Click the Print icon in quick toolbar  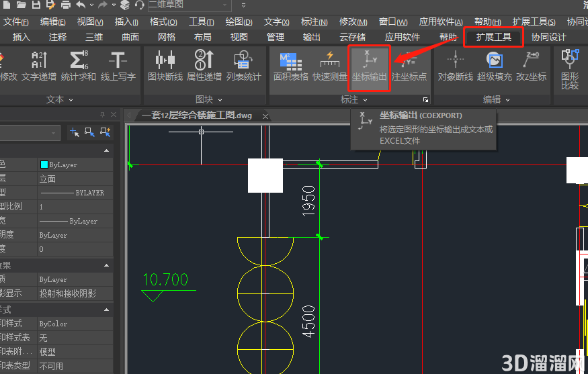click(x=66, y=5)
